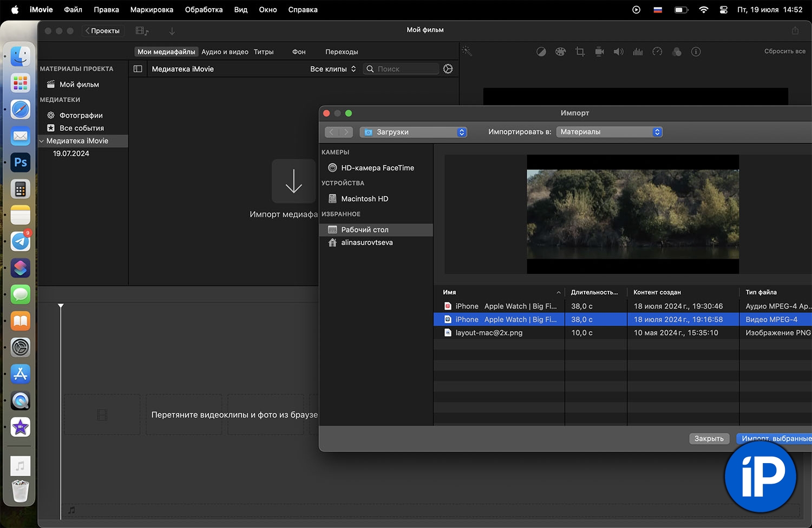This screenshot has height=528, width=812.
Task: Collapse the Медиатека iMovie tree item
Action: (42, 141)
